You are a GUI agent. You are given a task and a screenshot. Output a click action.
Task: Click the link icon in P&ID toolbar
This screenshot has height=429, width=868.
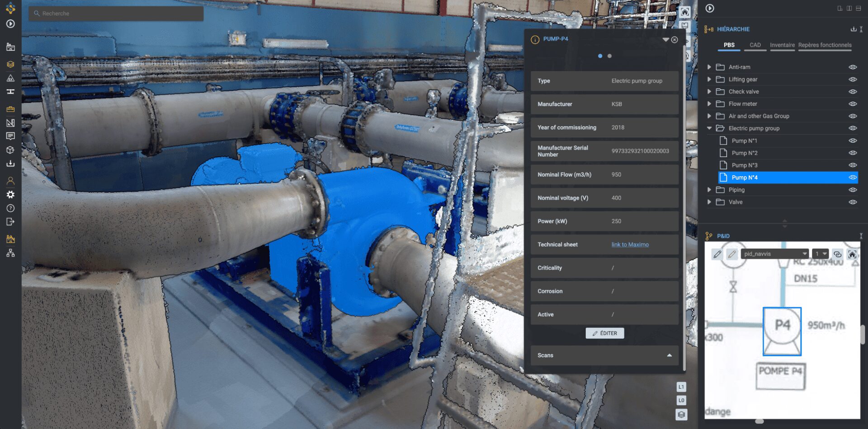[837, 254]
